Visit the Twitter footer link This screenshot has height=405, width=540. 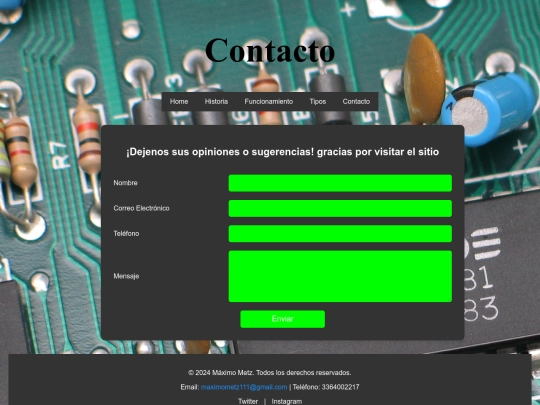click(248, 401)
